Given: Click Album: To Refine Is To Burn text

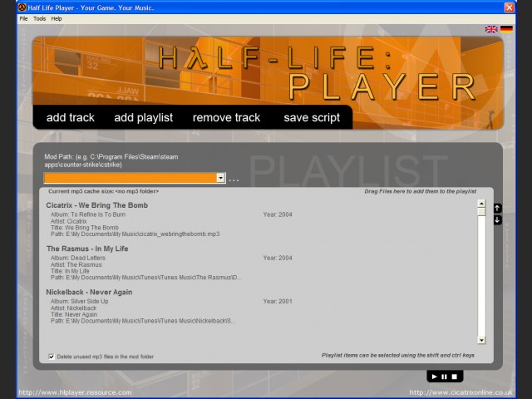Looking at the screenshot, I should pos(88,214).
